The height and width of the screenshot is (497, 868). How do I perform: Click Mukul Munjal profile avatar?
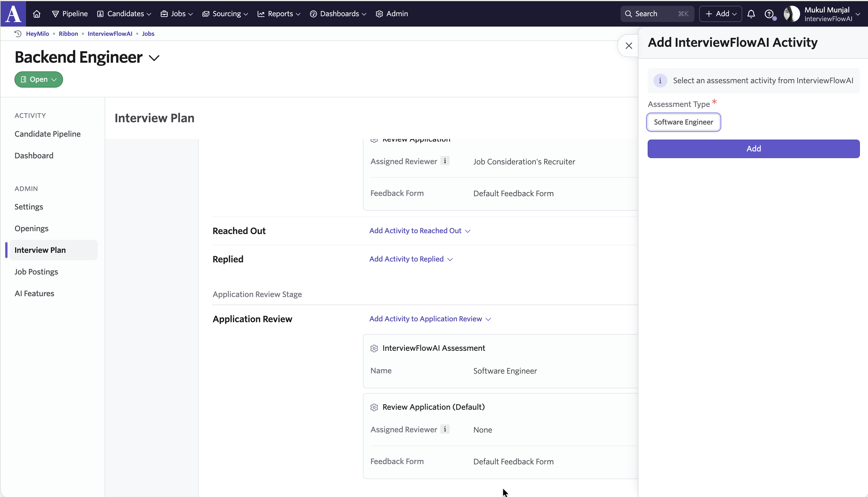tap(791, 14)
